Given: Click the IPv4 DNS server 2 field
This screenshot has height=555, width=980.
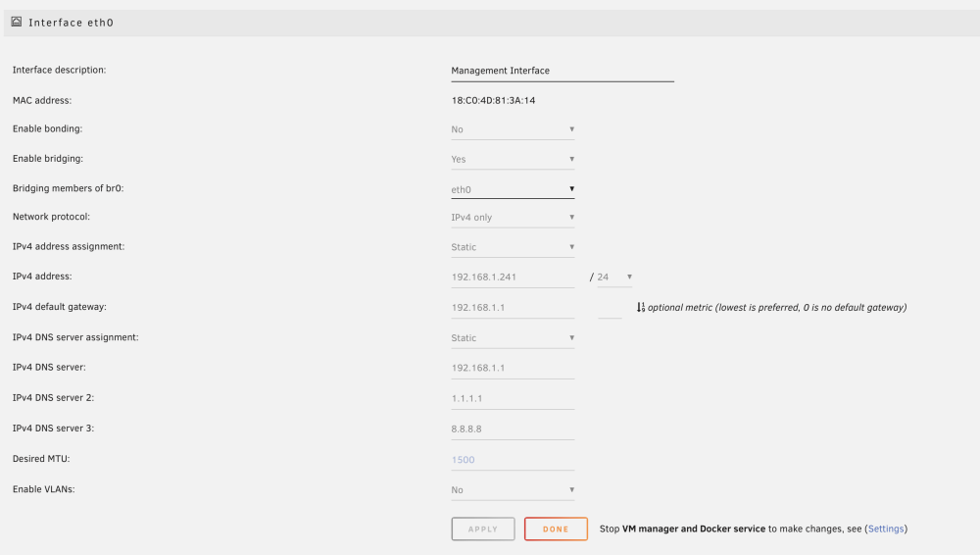Looking at the screenshot, I should (x=513, y=398).
